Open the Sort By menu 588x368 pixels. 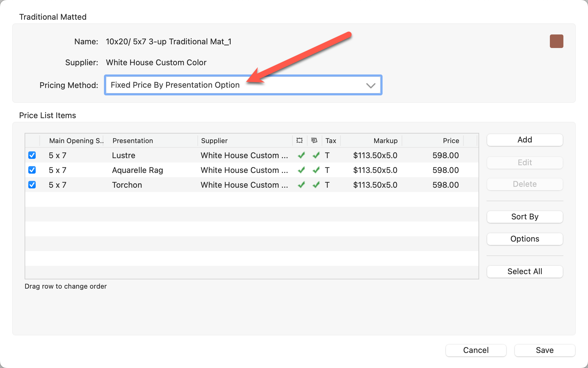(525, 217)
